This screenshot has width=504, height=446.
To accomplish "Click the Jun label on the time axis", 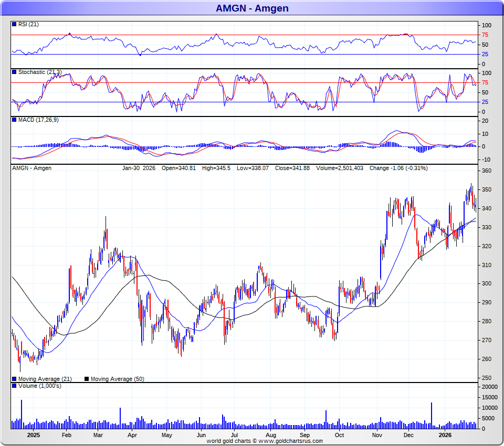I will click(x=201, y=435).
